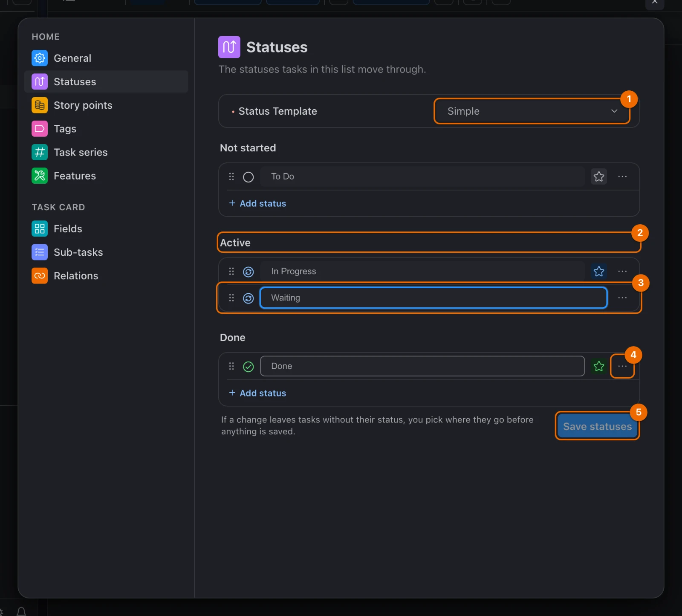The width and height of the screenshot is (682, 616).
Task: Click the green Features tools icon
Action: [x=40, y=176]
